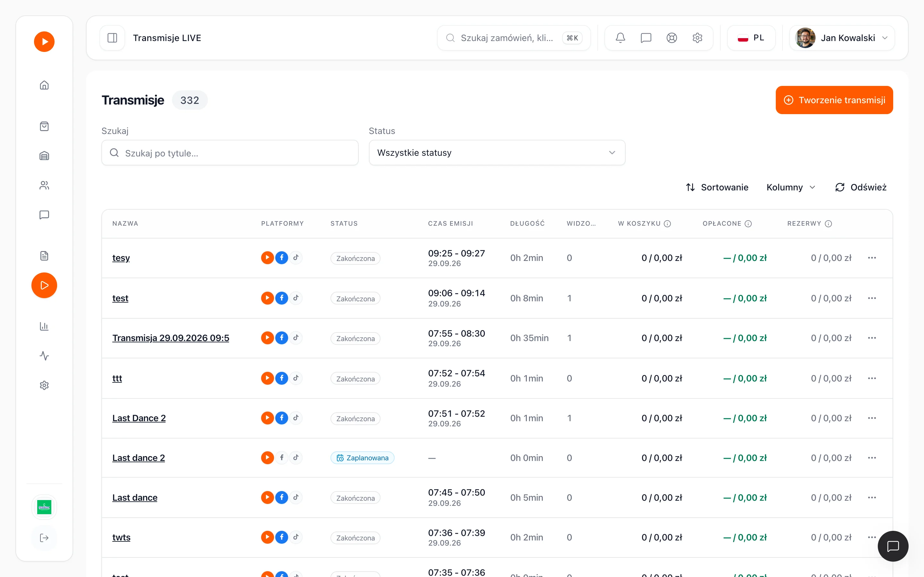Image resolution: width=924 pixels, height=577 pixels.
Task: Click W koszyku info icon
Action: pos(667,224)
